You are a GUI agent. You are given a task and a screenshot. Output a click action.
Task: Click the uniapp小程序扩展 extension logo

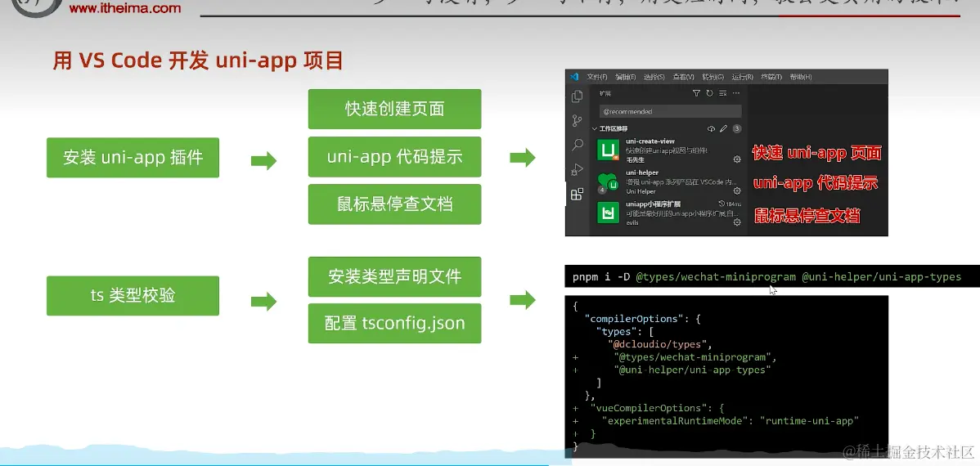608,213
